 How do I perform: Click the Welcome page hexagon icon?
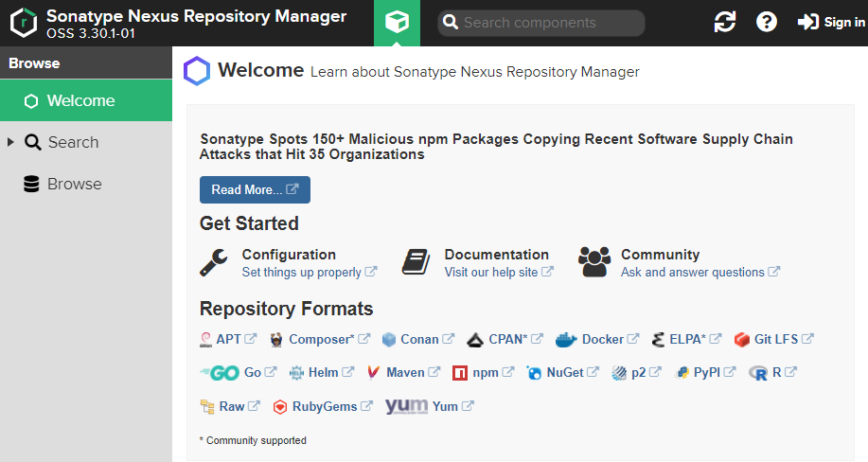click(x=197, y=71)
